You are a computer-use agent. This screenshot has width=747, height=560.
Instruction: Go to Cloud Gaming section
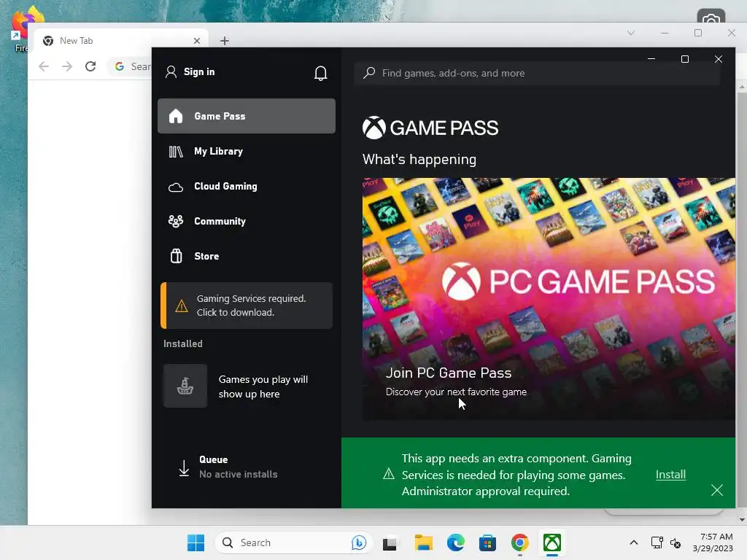[x=247, y=186]
